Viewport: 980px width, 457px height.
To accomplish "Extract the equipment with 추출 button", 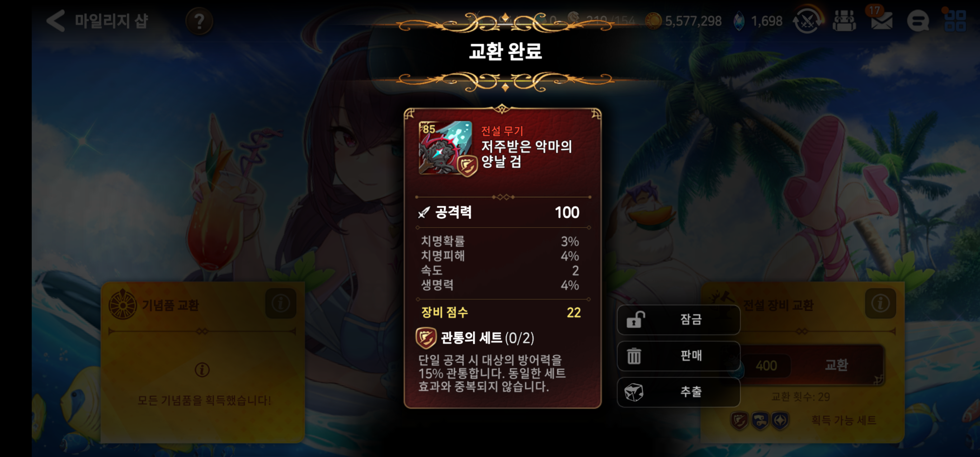I will [678, 392].
